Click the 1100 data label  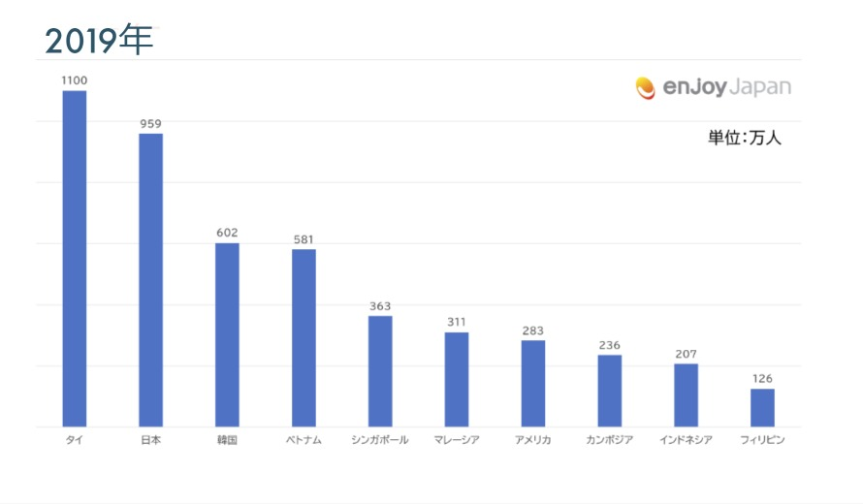75,81
